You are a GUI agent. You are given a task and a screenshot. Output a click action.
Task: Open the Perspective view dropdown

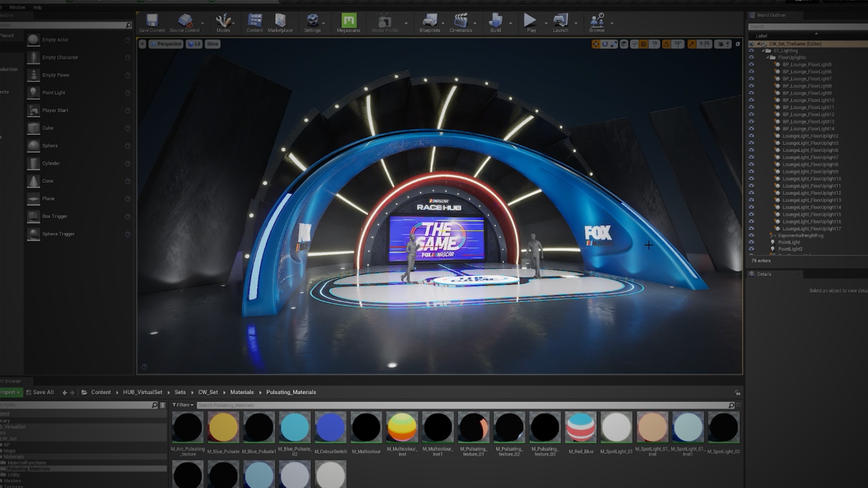pos(165,44)
